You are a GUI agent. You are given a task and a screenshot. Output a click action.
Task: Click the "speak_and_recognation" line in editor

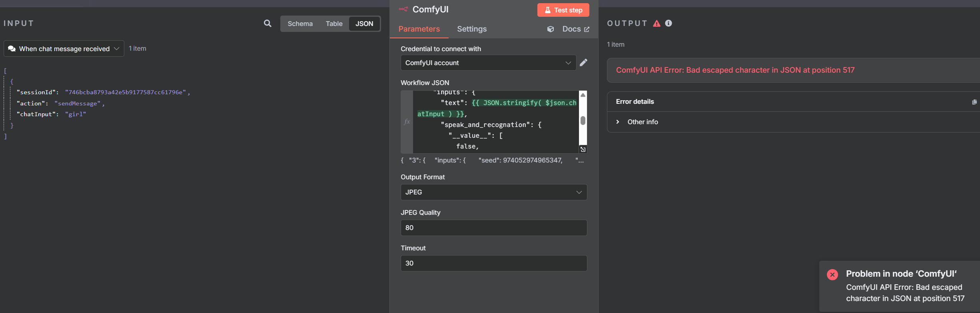pyautogui.click(x=491, y=125)
